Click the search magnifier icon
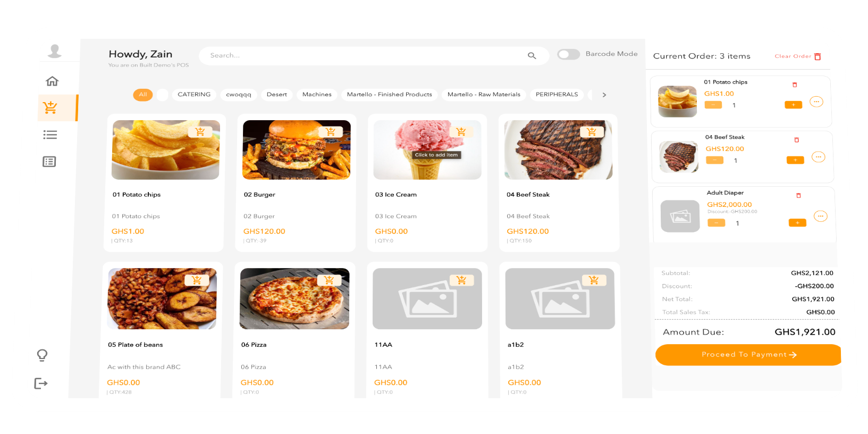Image resolution: width=868 pixels, height=434 pixels. click(532, 55)
